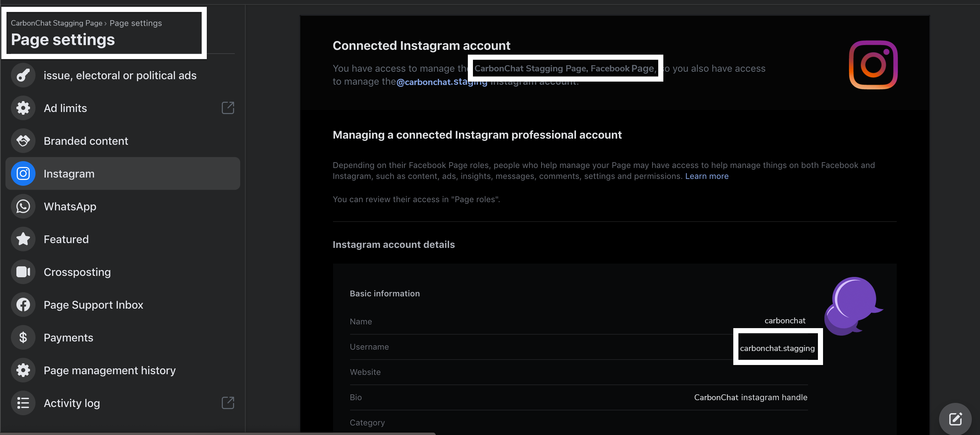Open the Activity log menu item
Viewport: 980px width, 435px height.
click(72, 403)
